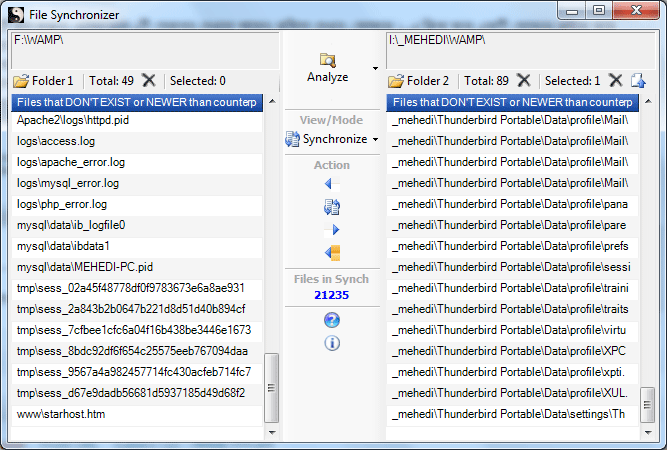The height and width of the screenshot is (450, 667).
Task: Click the export list icon at Folder 2 toolbar end
Action: click(638, 80)
